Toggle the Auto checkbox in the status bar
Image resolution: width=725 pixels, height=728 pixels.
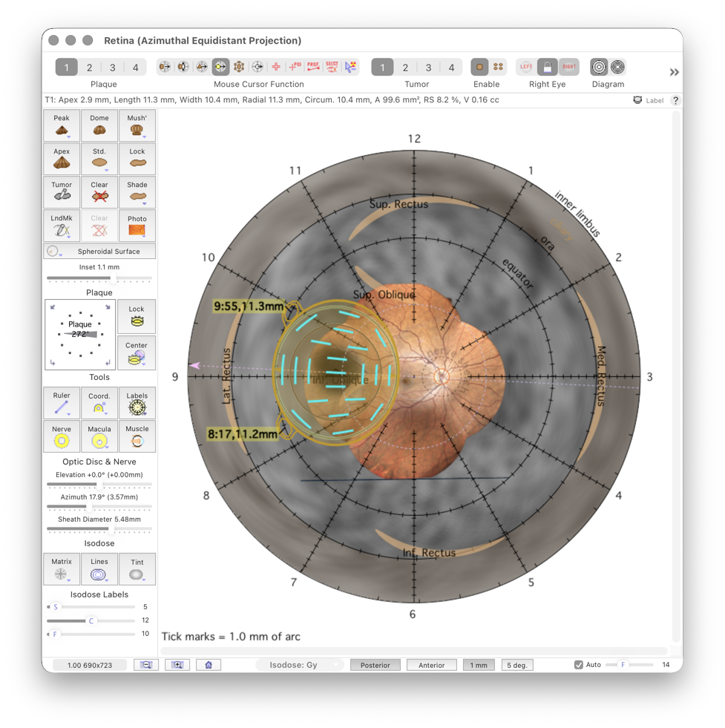coord(577,664)
